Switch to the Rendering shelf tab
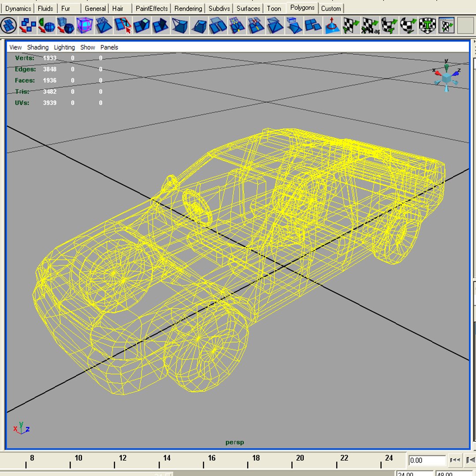This screenshot has height=476, width=476. click(x=188, y=8)
